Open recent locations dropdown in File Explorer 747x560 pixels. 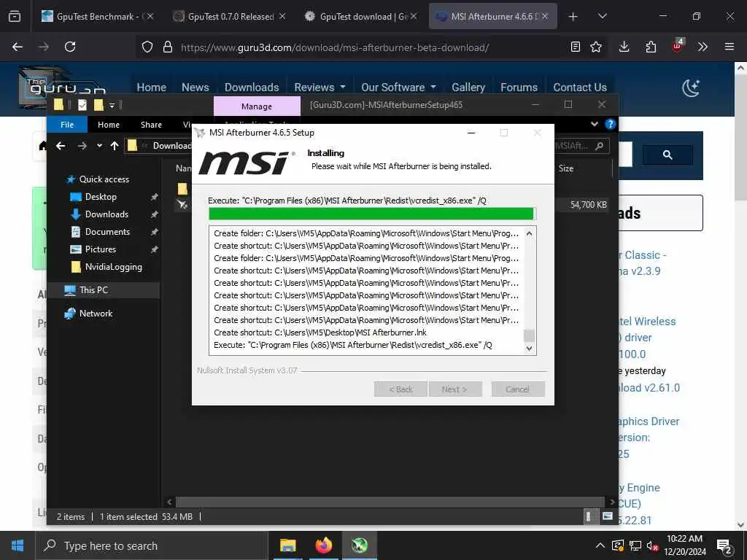tap(99, 146)
